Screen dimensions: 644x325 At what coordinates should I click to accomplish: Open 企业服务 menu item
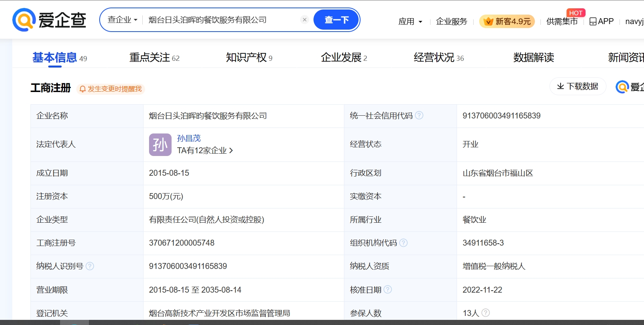coord(451,21)
